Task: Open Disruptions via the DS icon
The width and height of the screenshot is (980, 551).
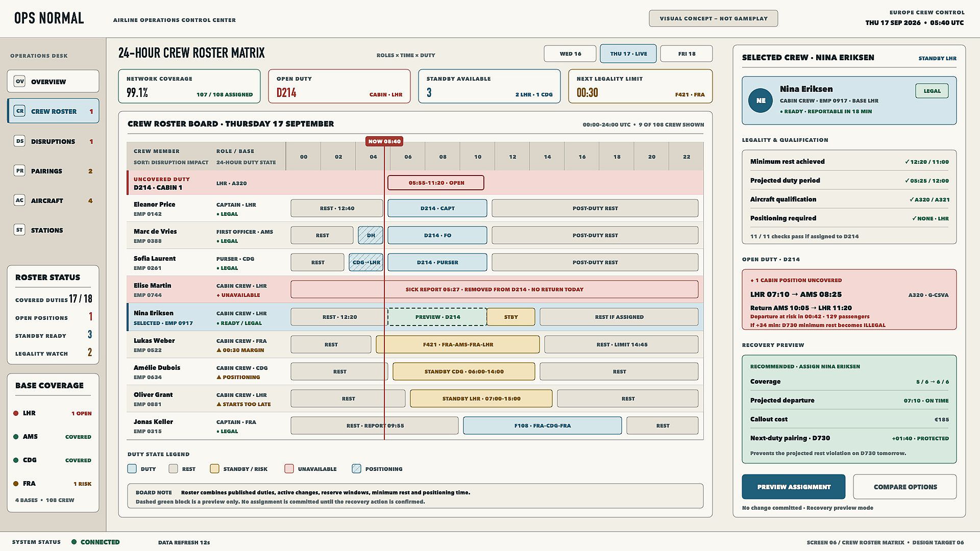Action: click(x=19, y=141)
